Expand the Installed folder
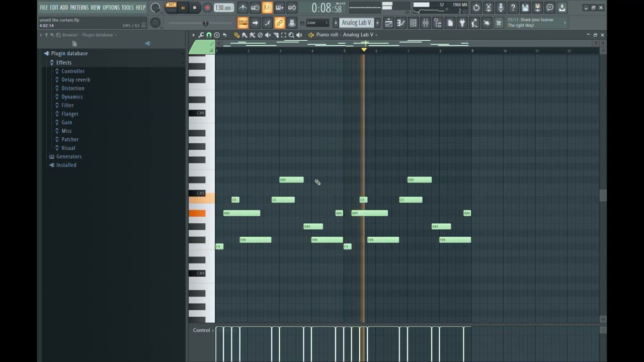Image resolution: width=644 pixels, height=362 pixels. [x=66, y=165]
